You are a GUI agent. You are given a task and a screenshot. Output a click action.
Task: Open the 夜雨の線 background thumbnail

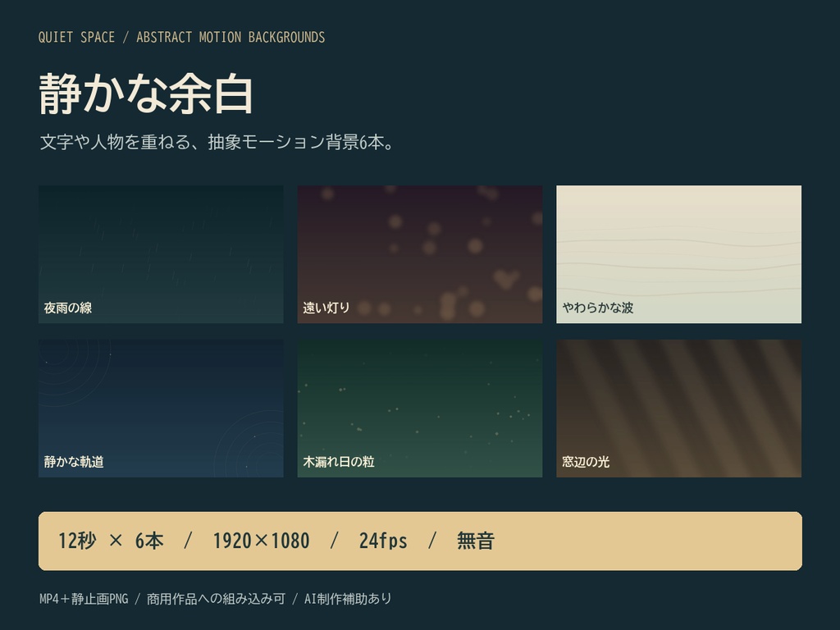(161, 254)
